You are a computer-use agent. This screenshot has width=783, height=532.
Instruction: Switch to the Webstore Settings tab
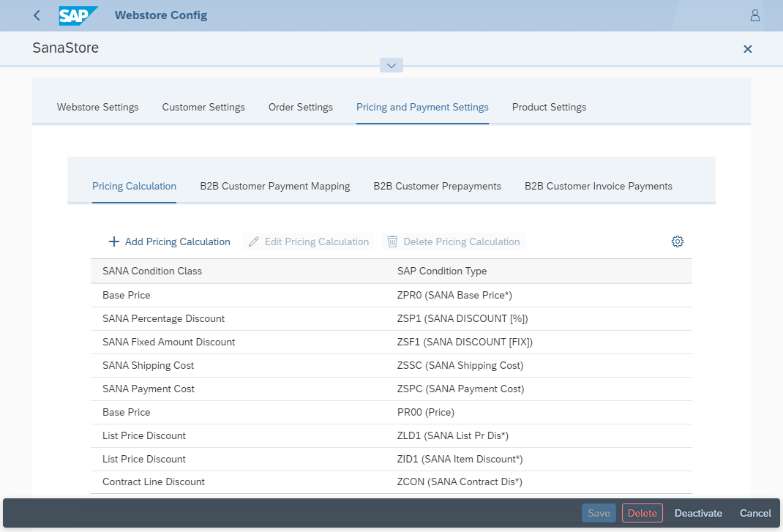click(98, 108)
